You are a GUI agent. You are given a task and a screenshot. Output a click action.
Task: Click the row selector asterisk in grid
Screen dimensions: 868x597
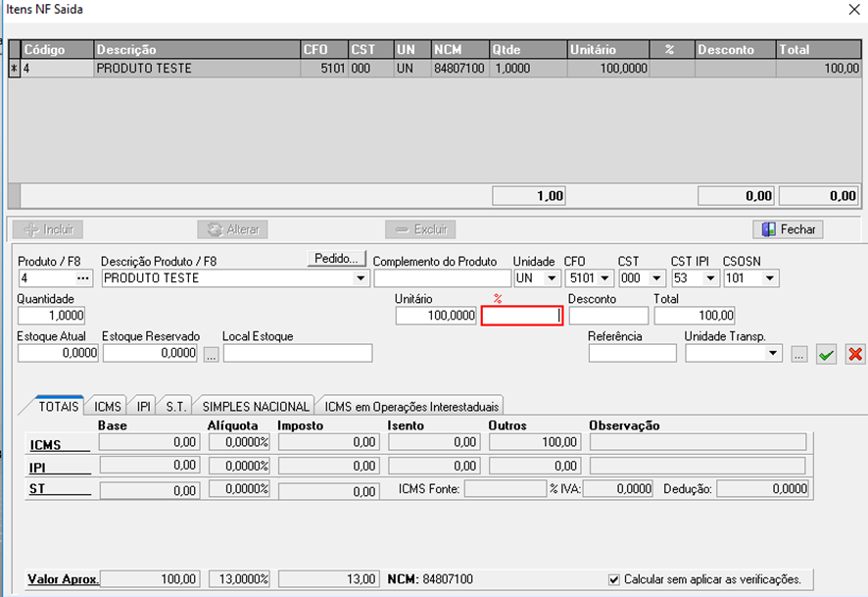15,69
